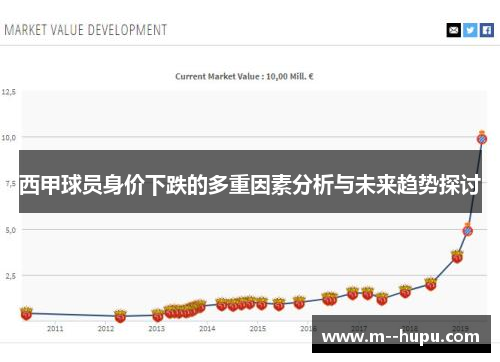Click the 2012 x-axis label
500x362 pixels.
pos(106,329)
